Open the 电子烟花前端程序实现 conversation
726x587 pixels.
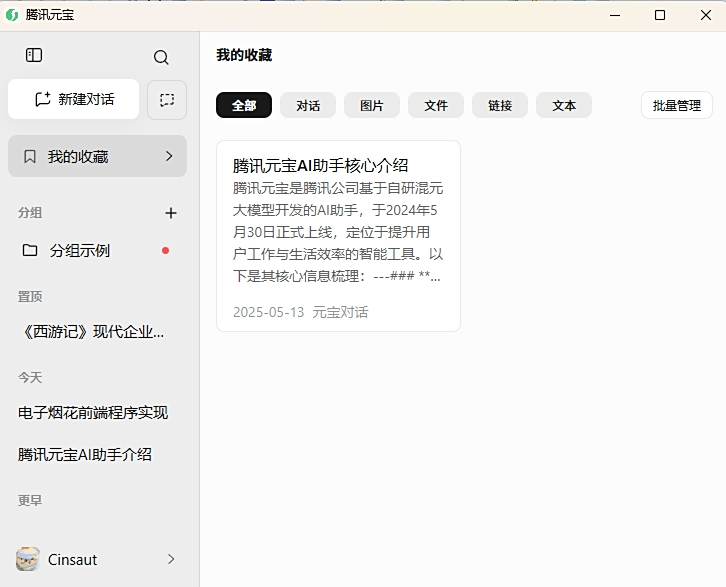[93, 413]
